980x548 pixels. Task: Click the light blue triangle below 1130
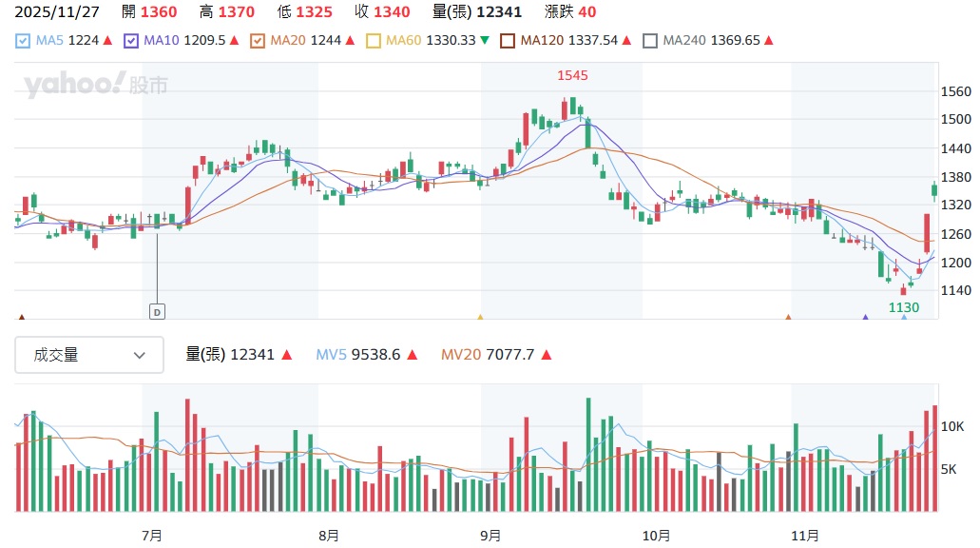904,317
